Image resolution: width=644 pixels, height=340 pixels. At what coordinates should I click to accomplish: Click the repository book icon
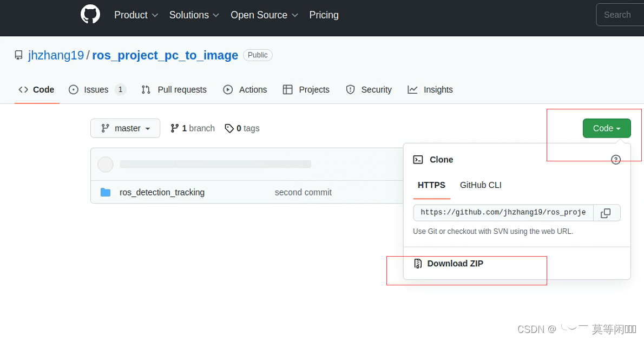coord(18,55)
